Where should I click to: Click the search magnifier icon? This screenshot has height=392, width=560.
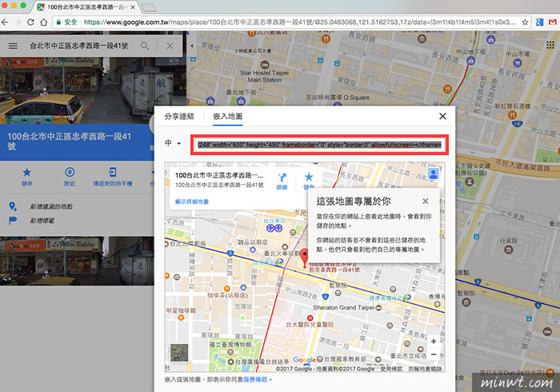(x=145, y=46)
